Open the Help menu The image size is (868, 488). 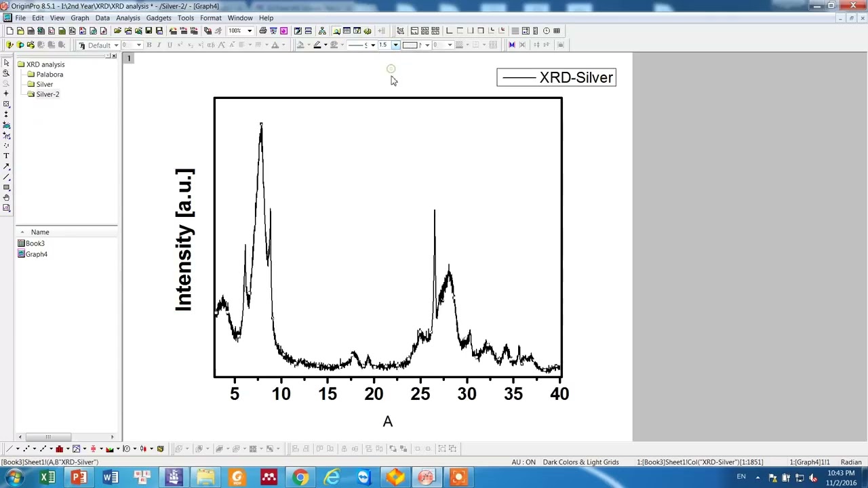point(266,18)
